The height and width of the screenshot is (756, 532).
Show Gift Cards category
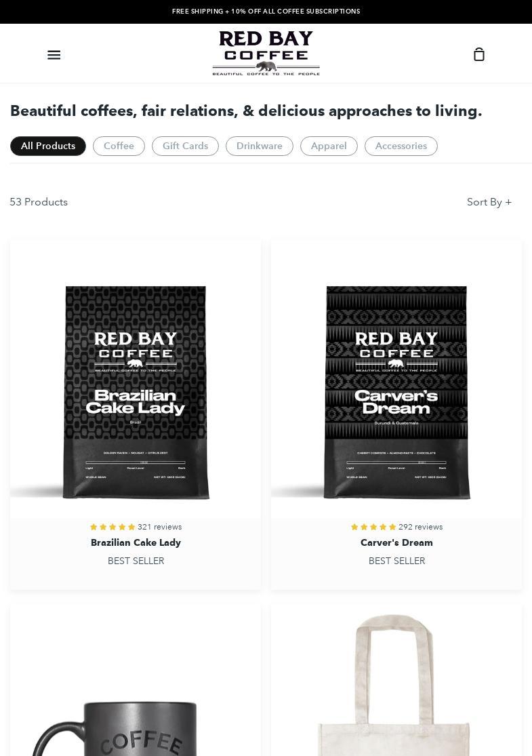click(185, 146)
